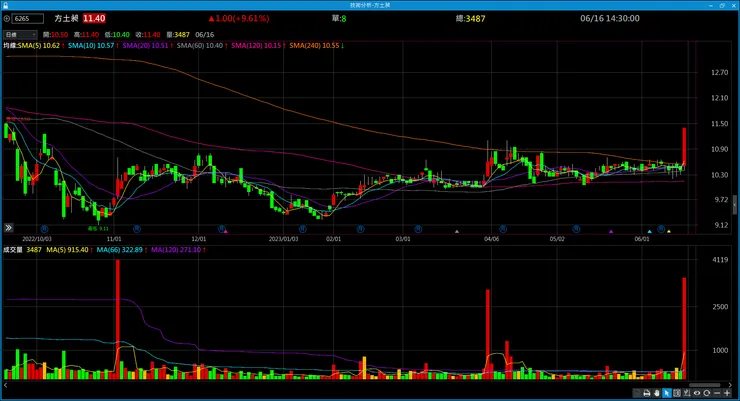Click the print icon in bottom toolbar
Screen dimensions: 740x401
(647, 393)
